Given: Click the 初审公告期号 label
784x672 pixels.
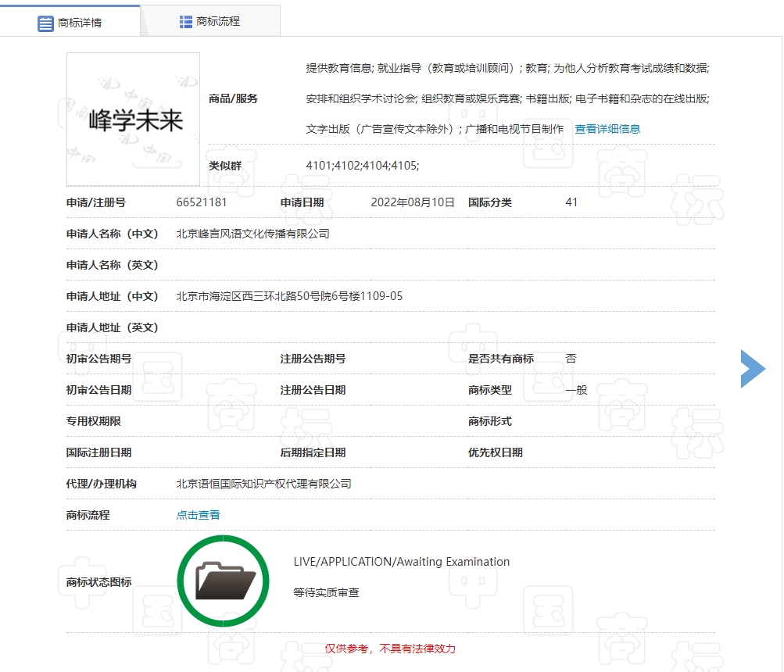Looking at the screenshot, I should tap(99, 359).
